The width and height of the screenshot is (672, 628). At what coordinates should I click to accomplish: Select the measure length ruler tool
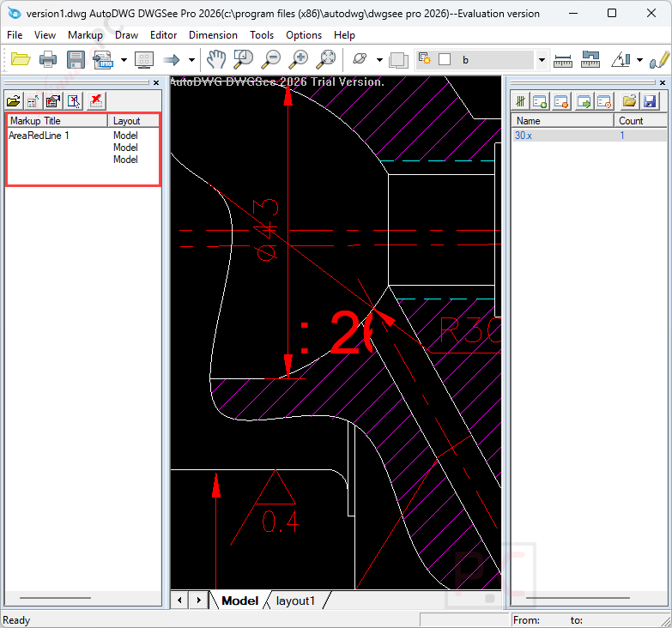563,59
